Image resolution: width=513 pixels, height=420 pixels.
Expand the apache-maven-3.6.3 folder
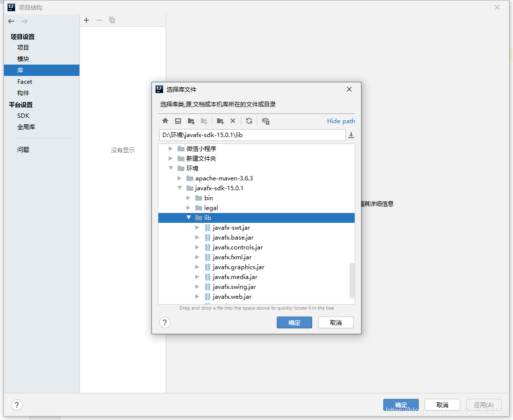(180, 178)
